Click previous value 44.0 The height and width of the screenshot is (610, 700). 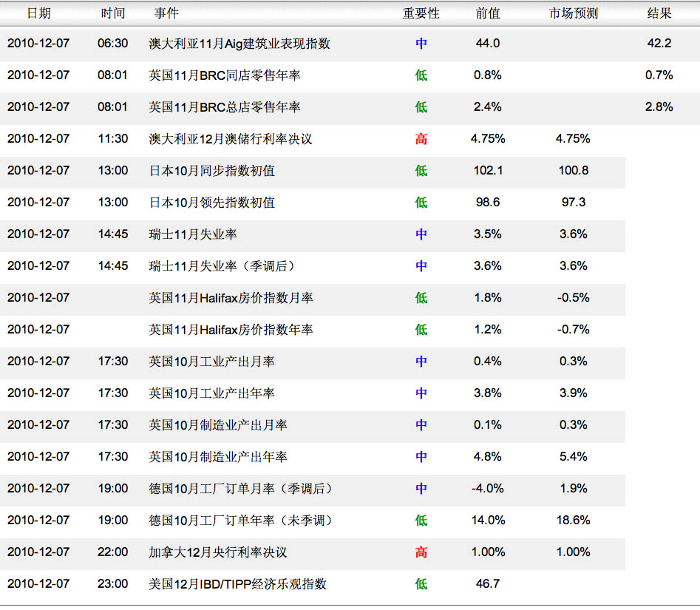488,44
